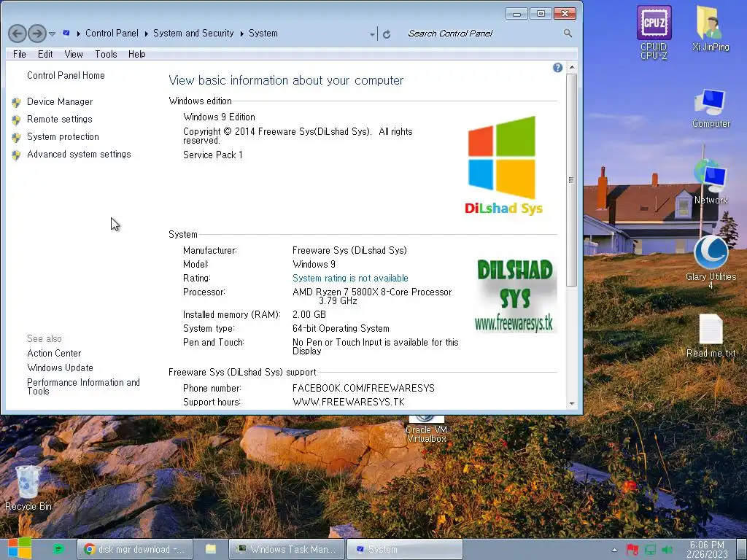Click 'FACEBOOK.COM/FREEWARESYS' phone number text
Screen dimensions: 747x560
[363, 388]
